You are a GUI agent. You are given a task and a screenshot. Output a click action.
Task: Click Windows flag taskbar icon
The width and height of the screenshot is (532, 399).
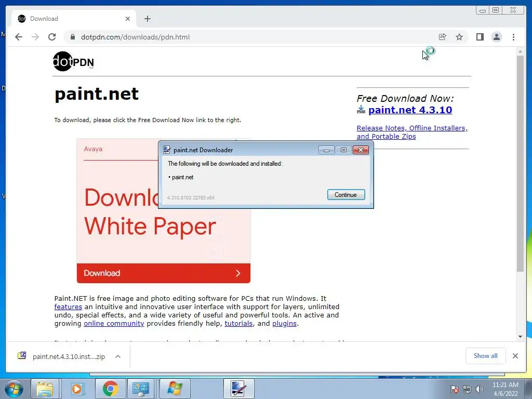point(175,389)
